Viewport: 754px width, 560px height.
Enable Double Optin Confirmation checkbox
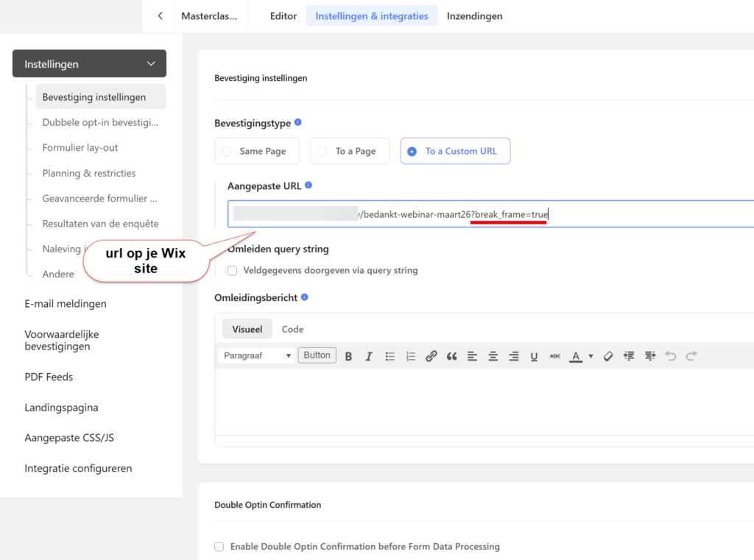(219, 547)
